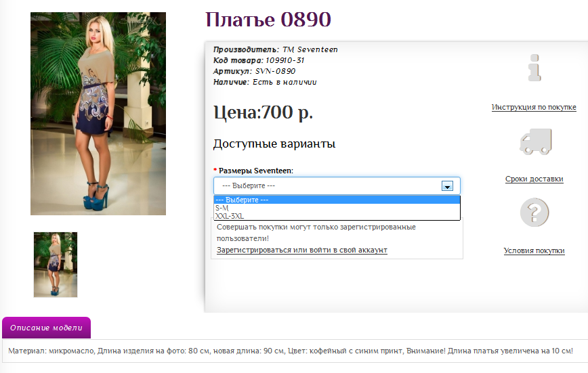This screenshot has height=373, width=588.
Task: Click the Размеры Seventeen label
Action: pos(256,171)
